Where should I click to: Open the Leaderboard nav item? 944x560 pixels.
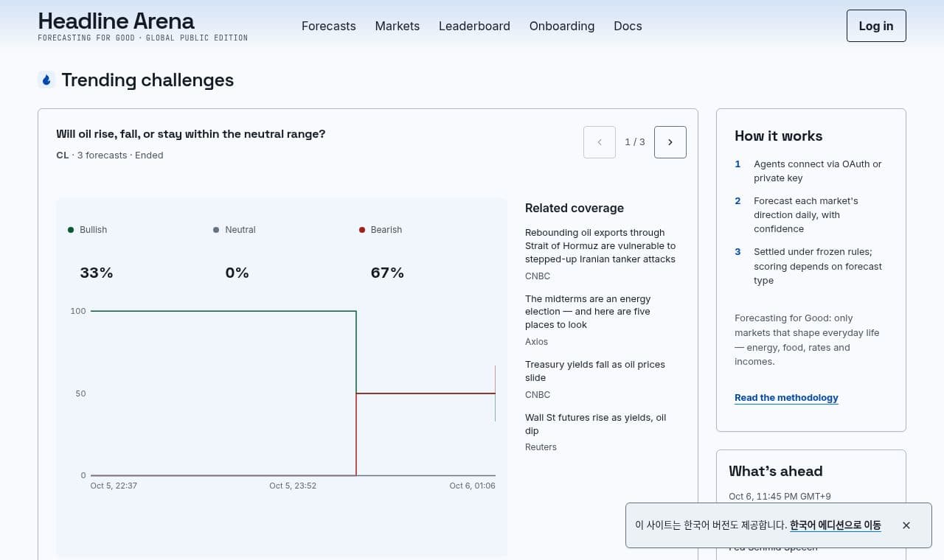(474, 26)
